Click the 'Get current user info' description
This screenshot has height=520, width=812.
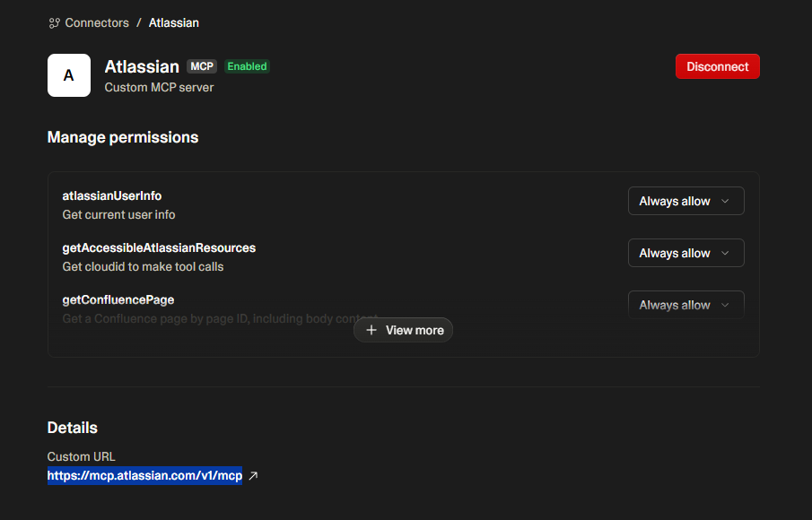click(x=118, y=215)
